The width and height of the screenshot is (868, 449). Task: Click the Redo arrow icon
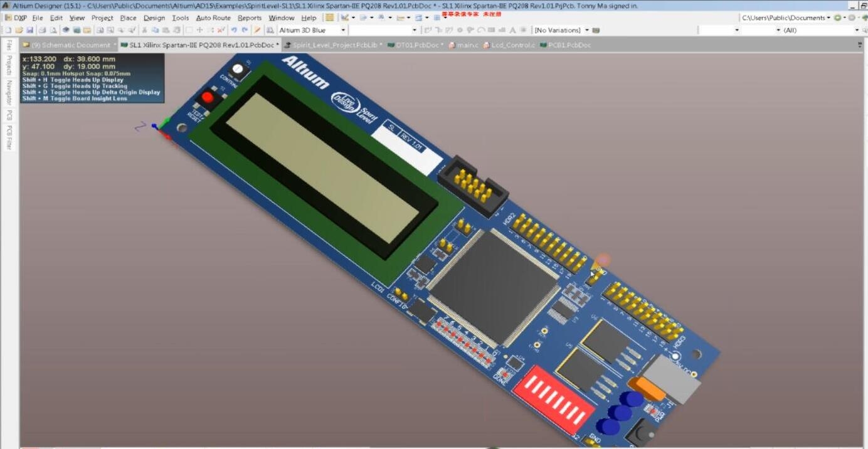tap(245, 30)
